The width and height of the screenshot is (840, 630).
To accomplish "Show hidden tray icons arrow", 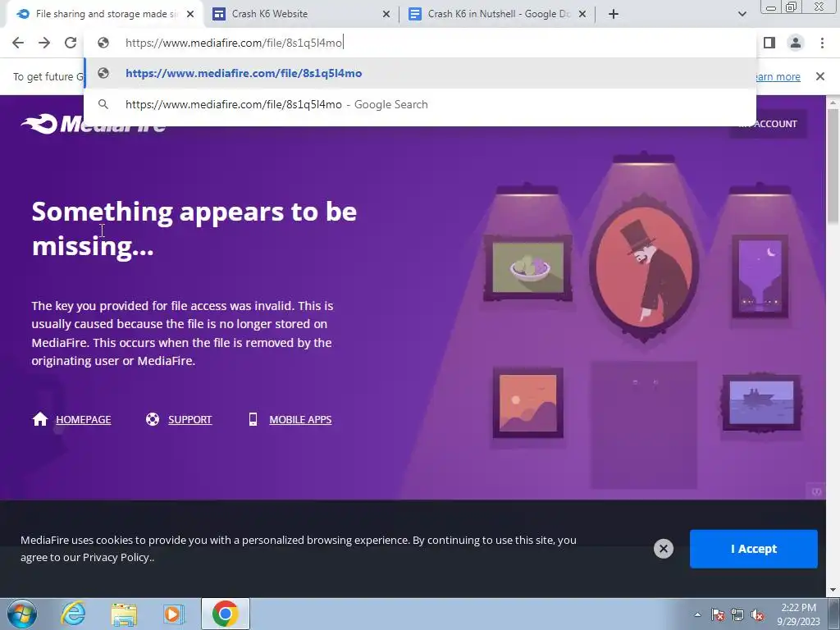I will 697,614.
